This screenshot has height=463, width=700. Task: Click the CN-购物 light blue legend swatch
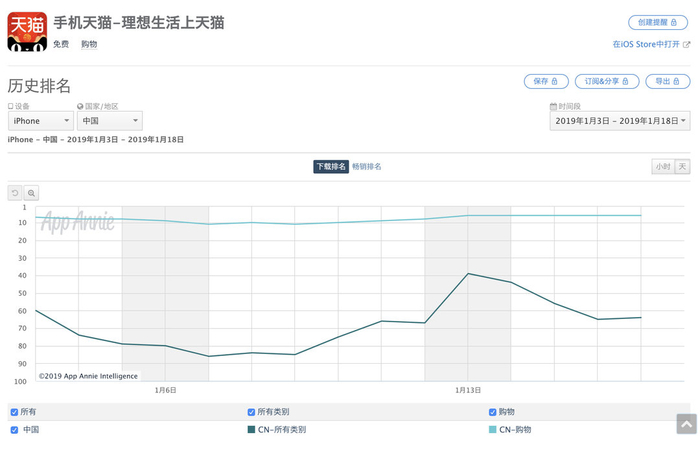[492, 429]
